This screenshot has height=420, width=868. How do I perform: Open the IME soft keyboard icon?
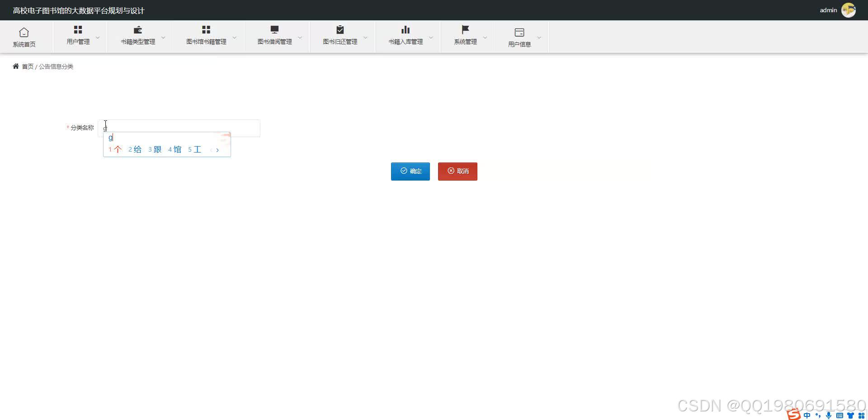(840, 415)
